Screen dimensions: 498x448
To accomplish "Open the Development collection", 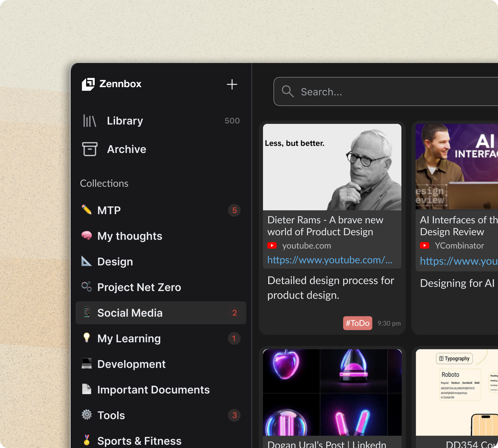I will click(161, 364).
